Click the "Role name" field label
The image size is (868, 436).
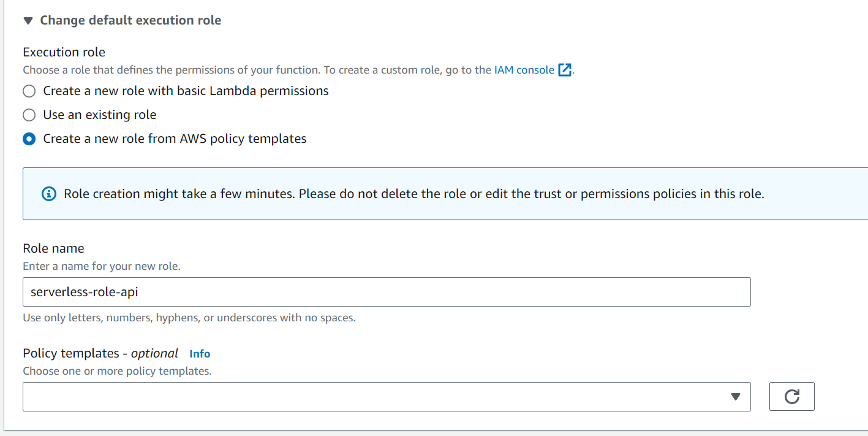[x=53, y=248]
